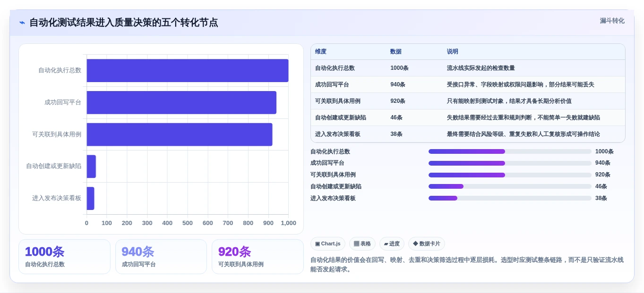
Task: Select the 进度 tag chip
Action: pyautogui.click(x=392, y=243)
